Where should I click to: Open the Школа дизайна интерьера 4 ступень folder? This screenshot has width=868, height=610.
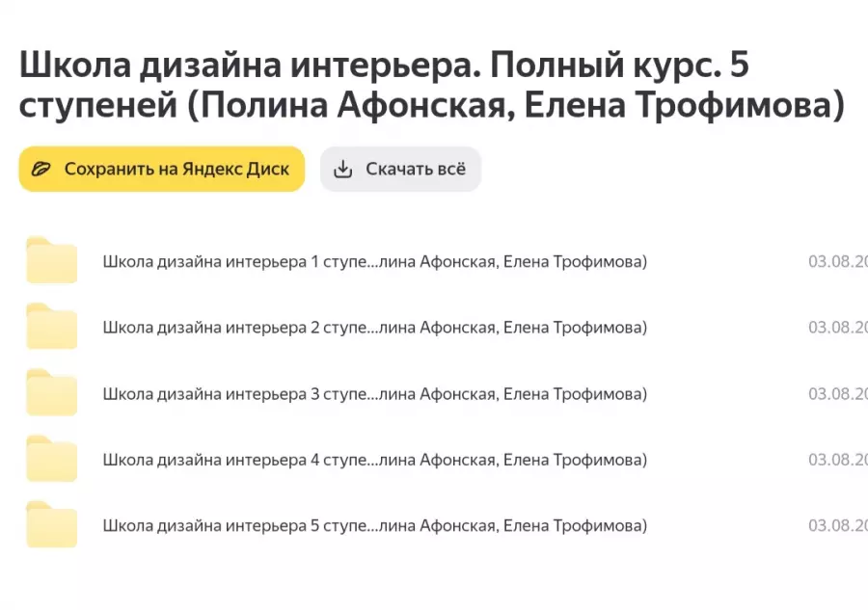(x=374, y=460)
